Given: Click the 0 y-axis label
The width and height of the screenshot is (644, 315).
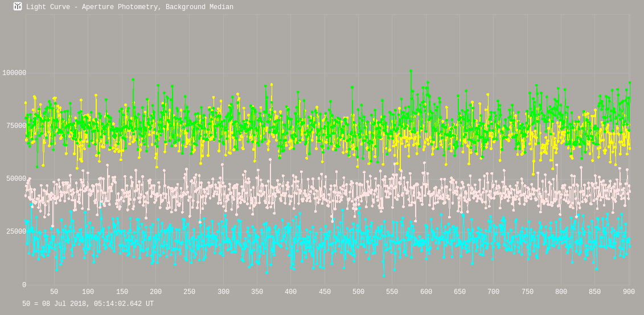Looking at the screenshot, I should (24, 285).
